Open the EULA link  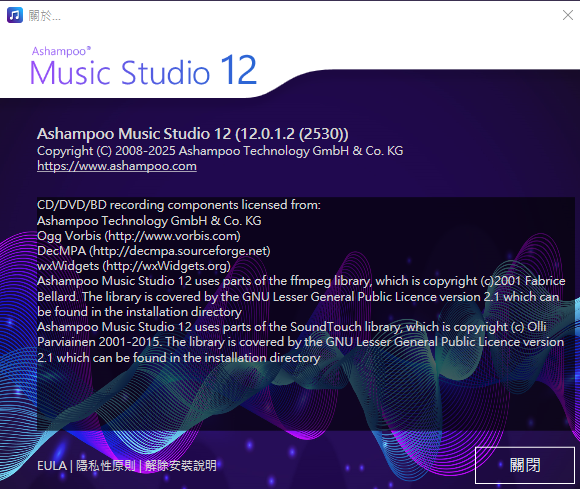click(x=52, y=466)
